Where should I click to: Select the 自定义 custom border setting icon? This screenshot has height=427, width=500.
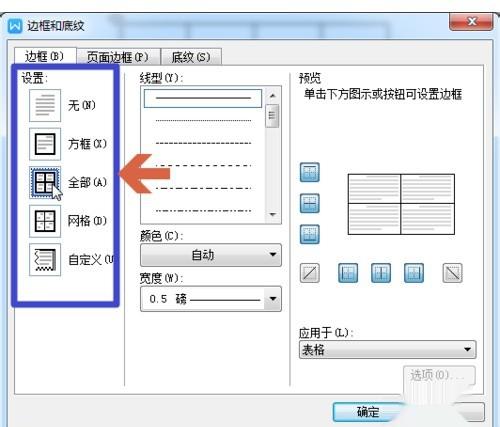[x=45, y=260]
